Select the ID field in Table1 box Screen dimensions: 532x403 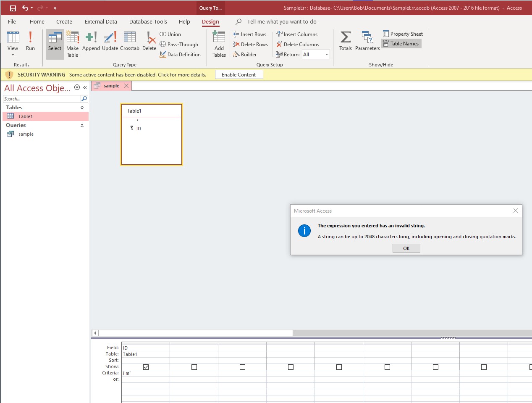pyautogui.click(x=139, y=129)
